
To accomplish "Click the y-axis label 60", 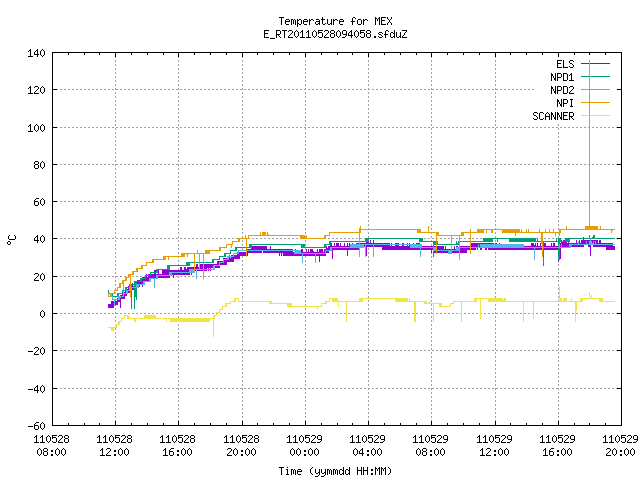I will [40, 202].
